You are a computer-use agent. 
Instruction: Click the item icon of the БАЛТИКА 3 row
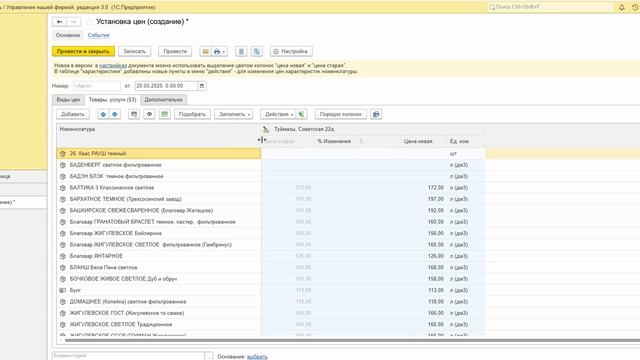pyautogui.click(x=62, y=188)
